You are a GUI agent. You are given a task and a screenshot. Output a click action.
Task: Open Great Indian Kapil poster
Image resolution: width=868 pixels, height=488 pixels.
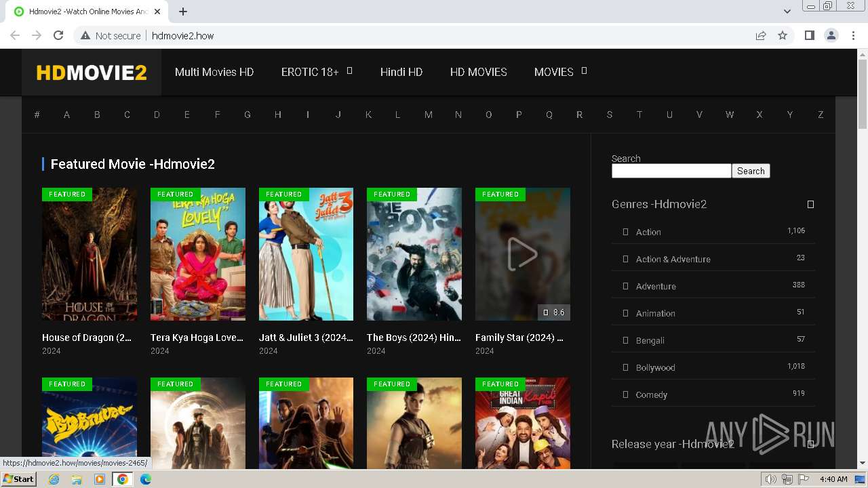pyautogui.click(x=523, y=424)
